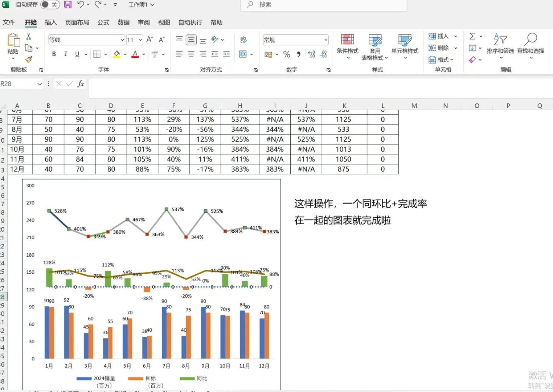
Task: Open 条件格式 conditional formatting
Action: click(348, 46)
